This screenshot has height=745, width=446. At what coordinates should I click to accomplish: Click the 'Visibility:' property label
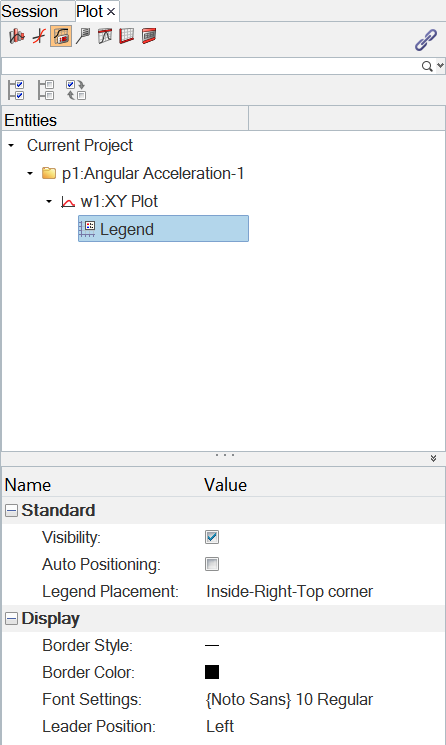71,537
